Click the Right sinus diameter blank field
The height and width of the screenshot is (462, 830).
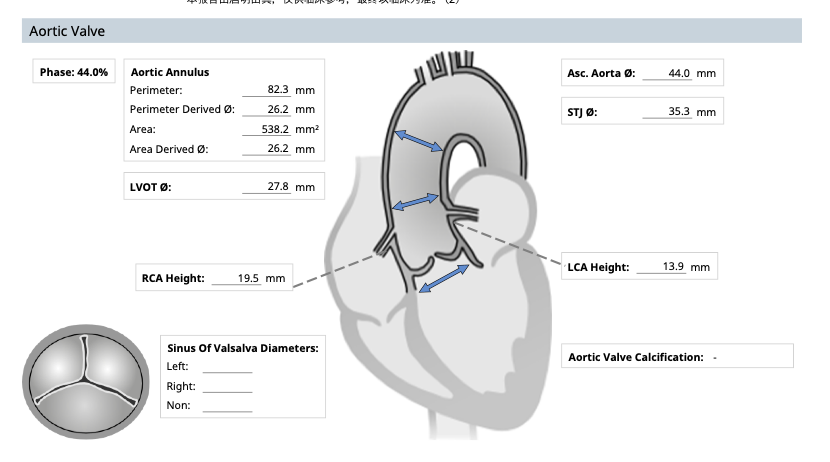click(x=227, y=387)
